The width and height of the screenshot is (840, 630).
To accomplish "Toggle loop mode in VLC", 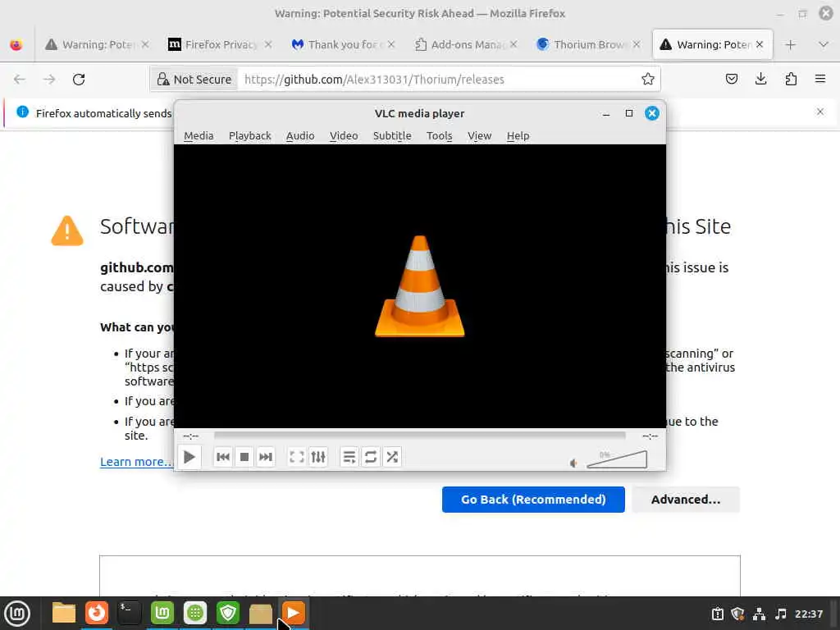I will click(371, 457).
